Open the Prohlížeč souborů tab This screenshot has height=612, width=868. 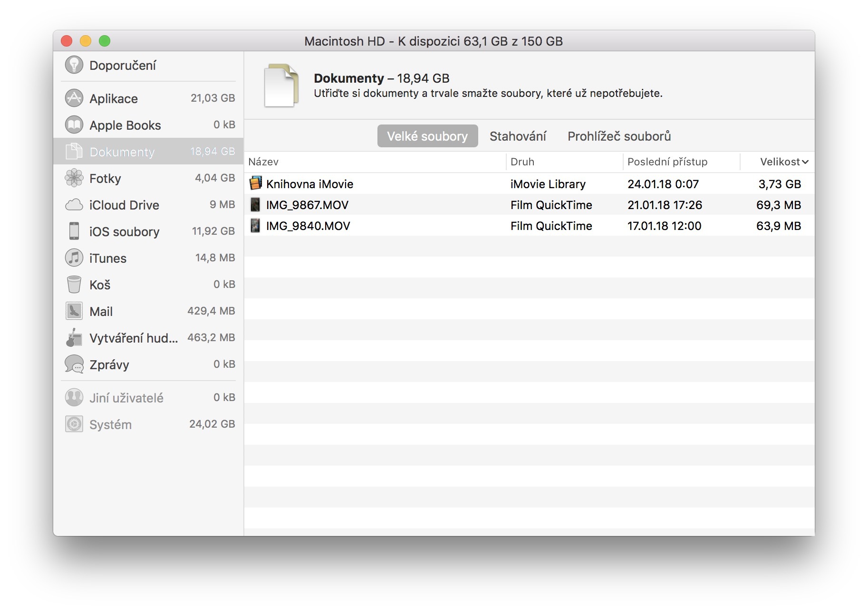point(619,136)
